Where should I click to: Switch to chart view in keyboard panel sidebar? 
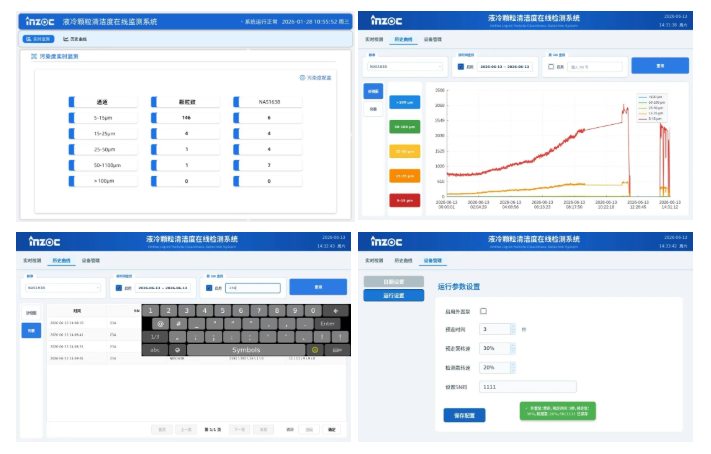31,313
